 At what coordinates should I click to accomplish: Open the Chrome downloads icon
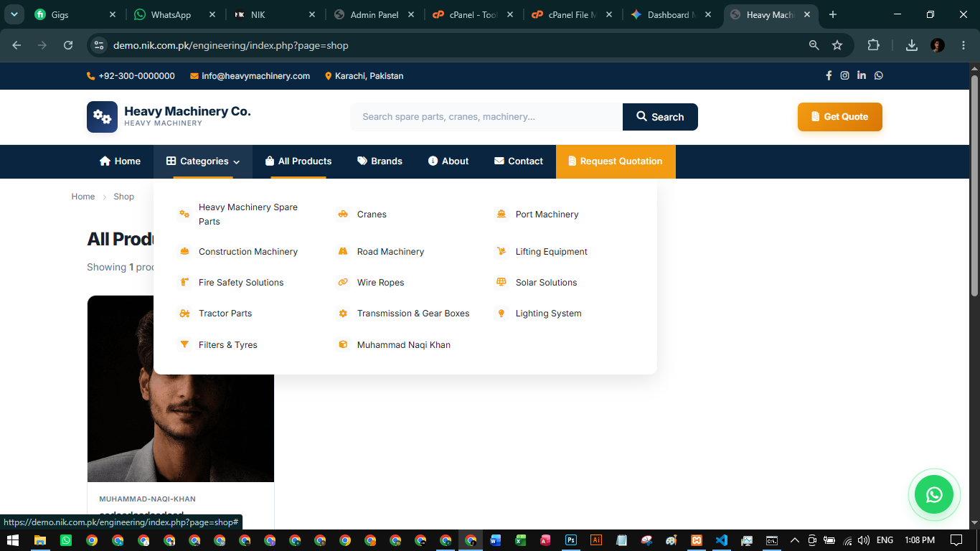tap(911, 45)
